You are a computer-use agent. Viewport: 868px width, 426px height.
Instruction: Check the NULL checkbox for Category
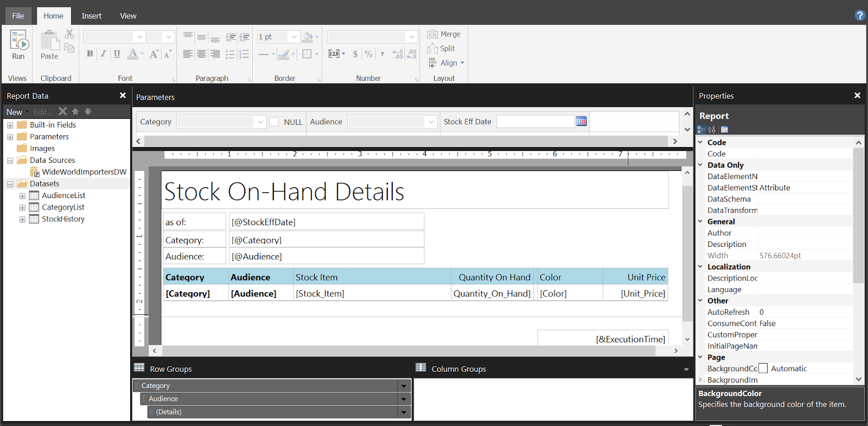pyautogui.click(x=274, y=122)
